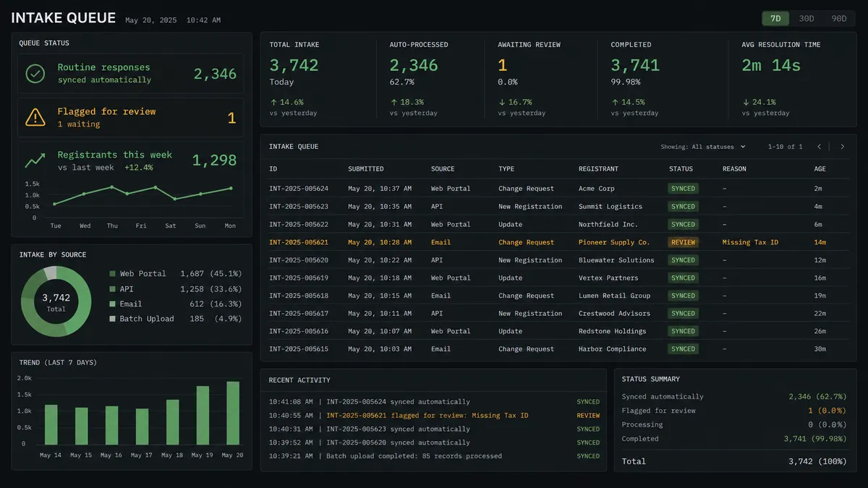Click the Synced automatically row in Status Summary

click(734, 397)
